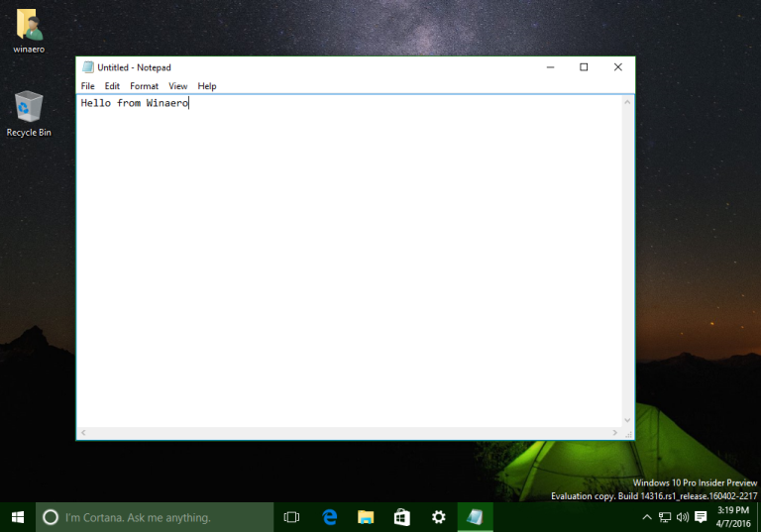
Task: Open the Windows Start menu
Action: (18, 517)
